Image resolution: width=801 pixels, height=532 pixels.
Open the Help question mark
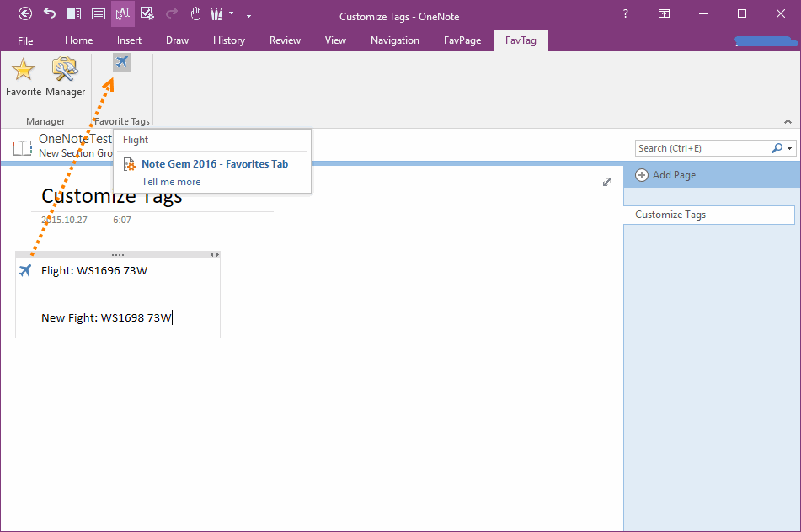point(625,13)
